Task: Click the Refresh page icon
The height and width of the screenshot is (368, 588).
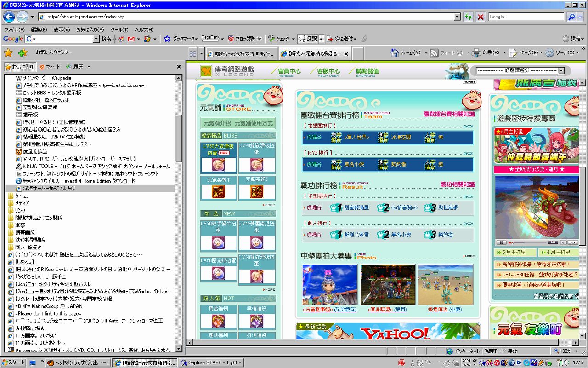Action: [x=468, y=17]
